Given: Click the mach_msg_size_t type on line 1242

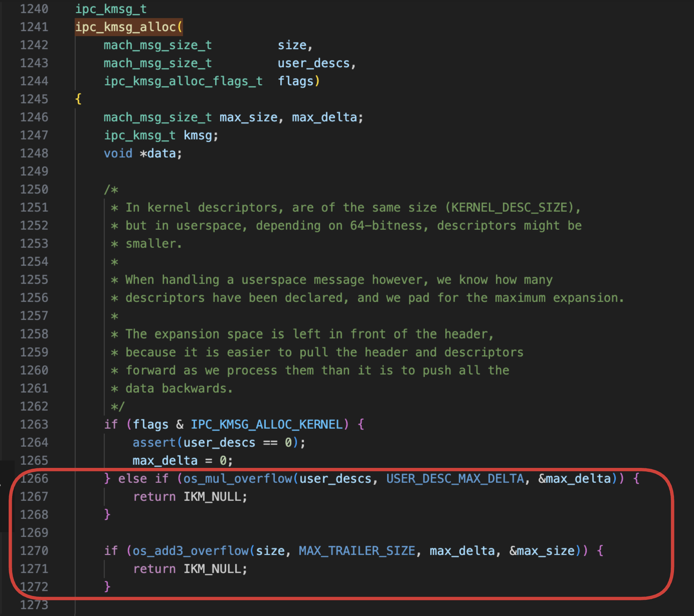Looking at the screenshot, I should click(x=157, y=45).
